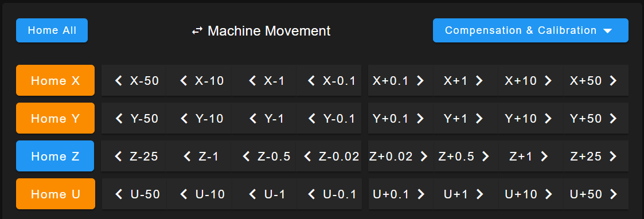Screen dimensions: 644x219
Task: Raise Z axis by +25
Action: click(596, 156)
